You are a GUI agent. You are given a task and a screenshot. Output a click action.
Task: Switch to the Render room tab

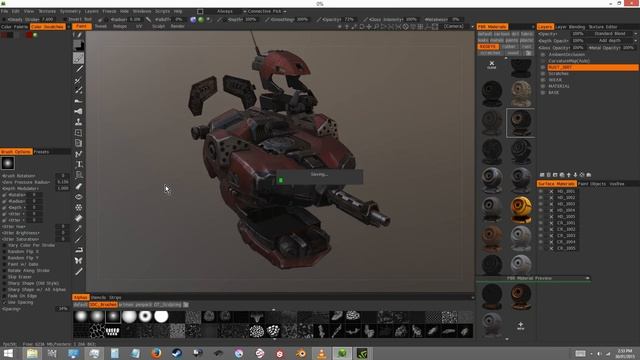[178, 27]
